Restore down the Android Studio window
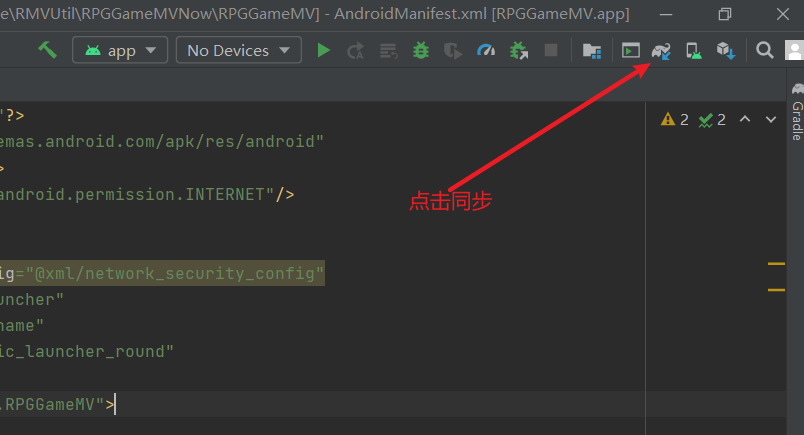The height and width of the screenshot is (435, 804). (x=725, y=14)
